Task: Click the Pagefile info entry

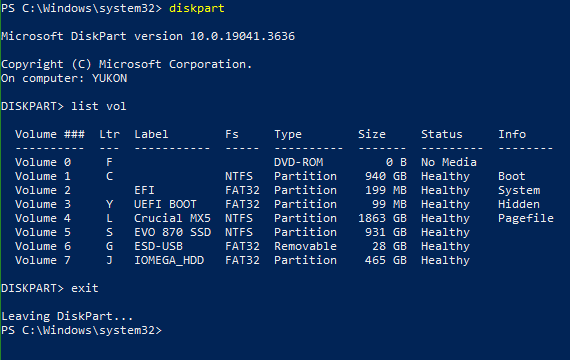Action: point(526,218)
